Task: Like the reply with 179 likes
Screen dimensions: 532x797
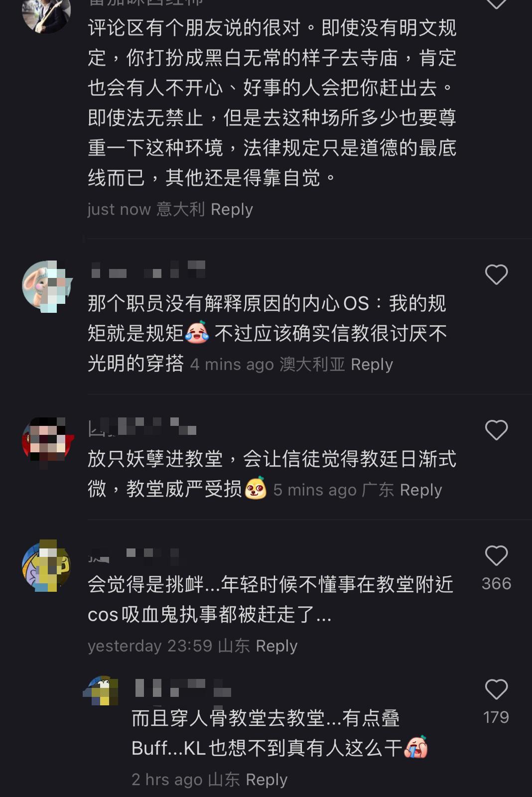Action: pyautogui.click(x=496, y=689)
